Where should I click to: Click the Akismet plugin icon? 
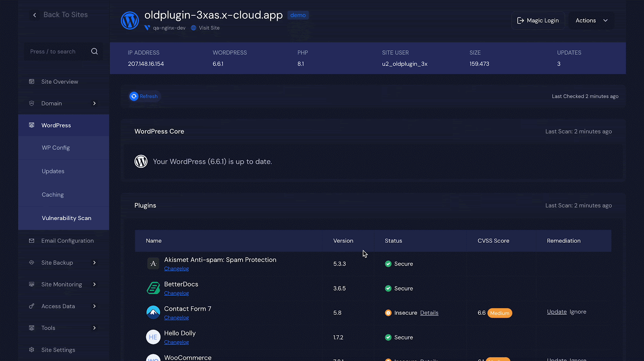tap(153, 264)
